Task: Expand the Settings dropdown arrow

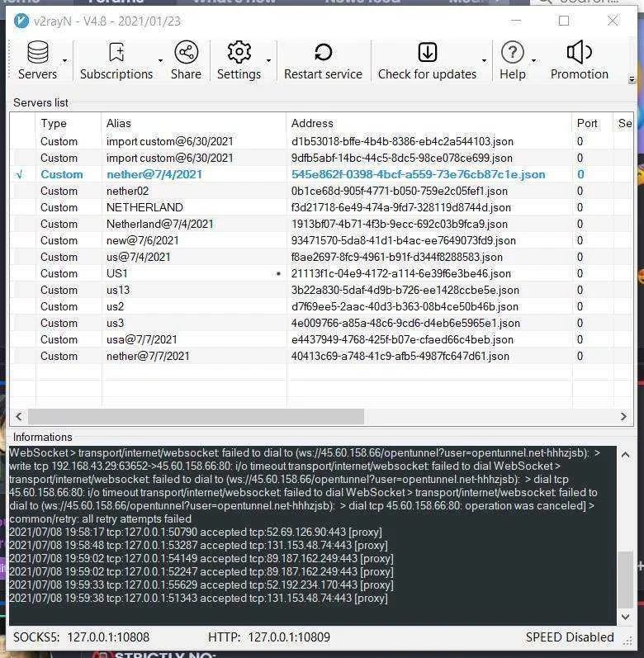Action: (x=268, y=61)
